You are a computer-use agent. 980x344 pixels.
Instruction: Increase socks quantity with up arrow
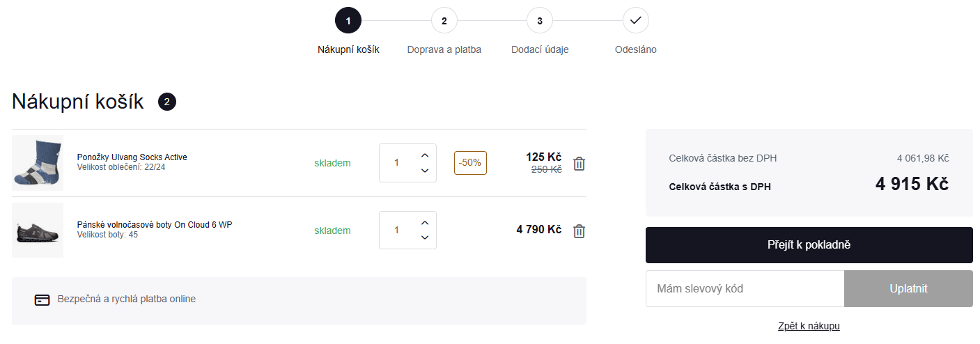click(x=425, y=155)
